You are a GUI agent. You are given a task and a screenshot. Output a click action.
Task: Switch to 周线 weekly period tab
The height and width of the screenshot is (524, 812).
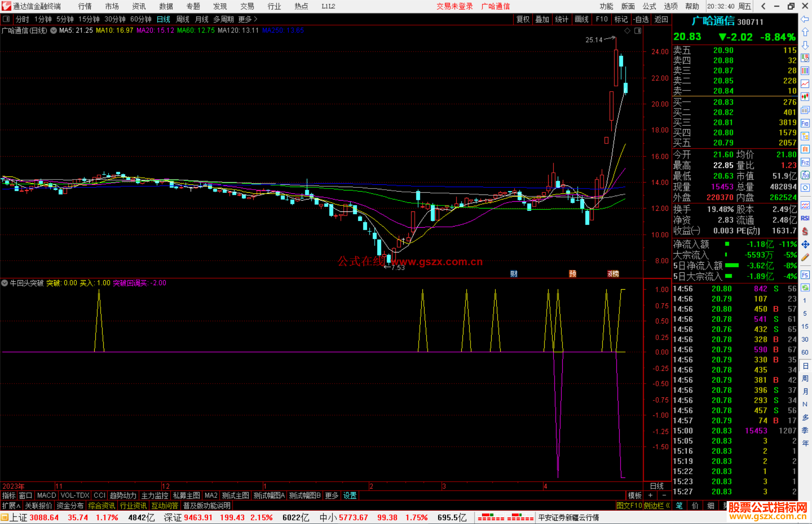pos(183,19)
